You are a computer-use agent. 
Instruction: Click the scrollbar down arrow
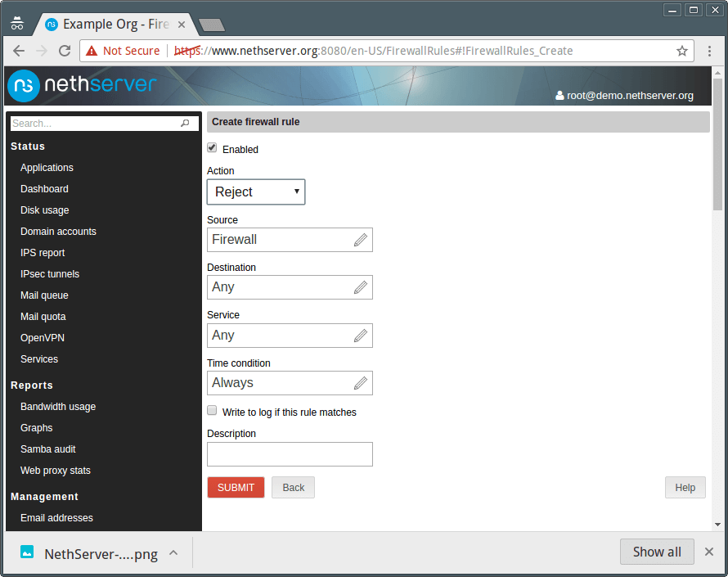click(x=718, y=525)
